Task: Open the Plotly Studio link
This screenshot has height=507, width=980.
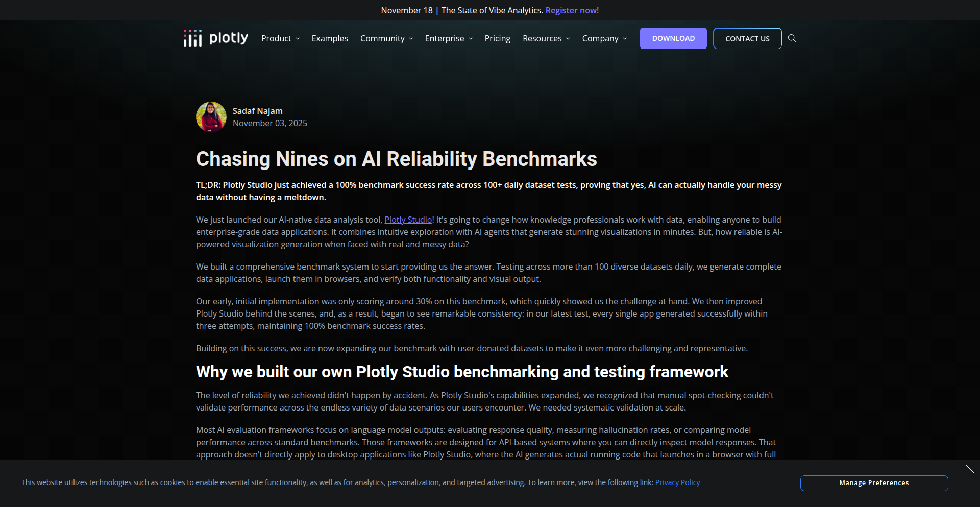Action: [408, 220]
